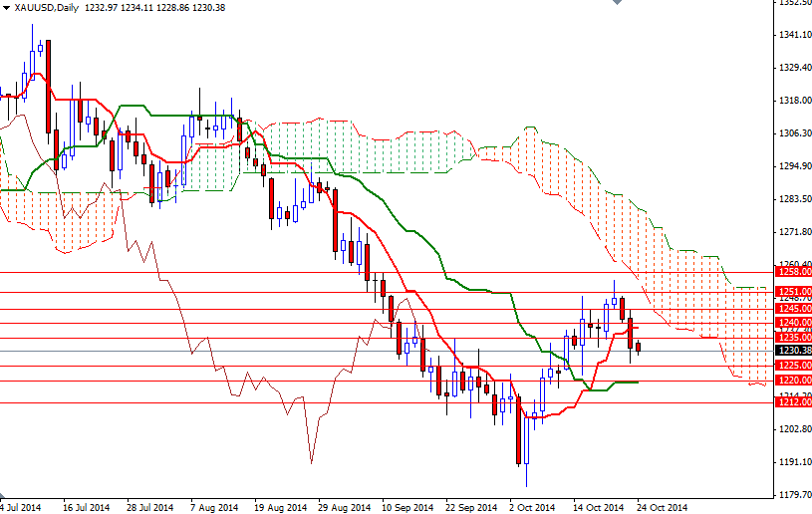Viewport: 812px width, 514px height.
Task: Click the 1191.10 value on price axis
Action: 792,462
